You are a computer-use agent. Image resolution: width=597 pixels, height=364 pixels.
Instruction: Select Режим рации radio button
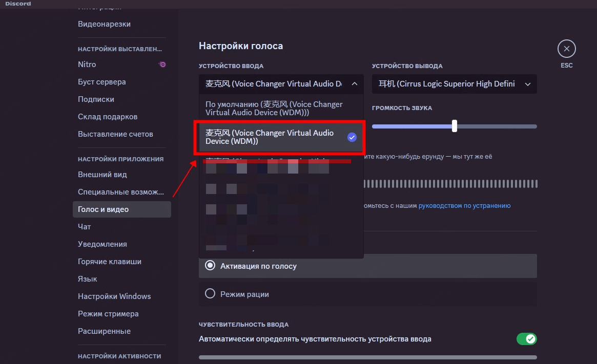[210, 294]
